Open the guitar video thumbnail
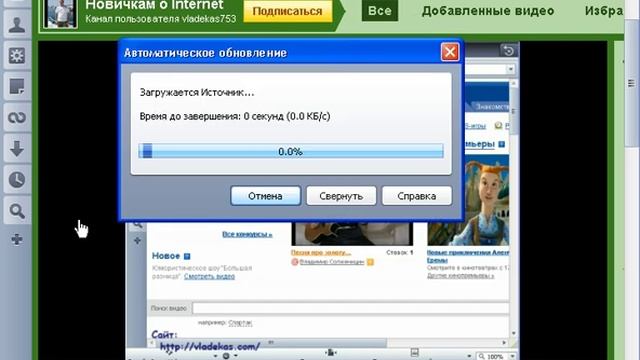640x360 pixels. click(x=352, y=233)
